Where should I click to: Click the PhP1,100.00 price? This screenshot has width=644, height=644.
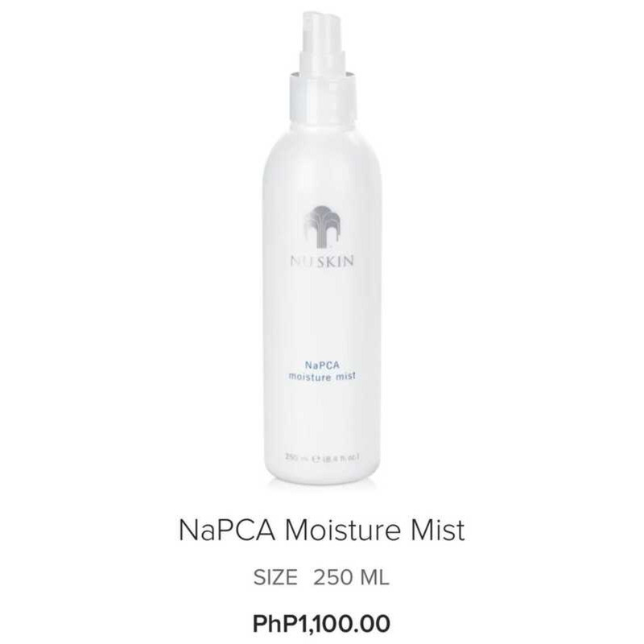321,623
